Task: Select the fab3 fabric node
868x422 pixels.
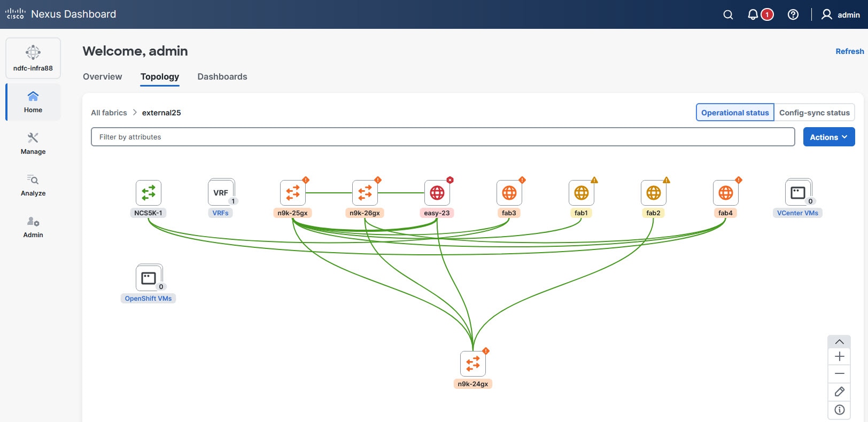Action: coord(509,193)
